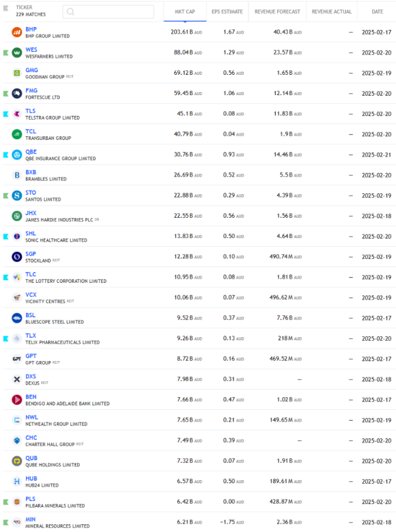Sort by the MKT CAP column
Image resolution: width=396 pixels, height=532 pixels.
coord(185,11)
